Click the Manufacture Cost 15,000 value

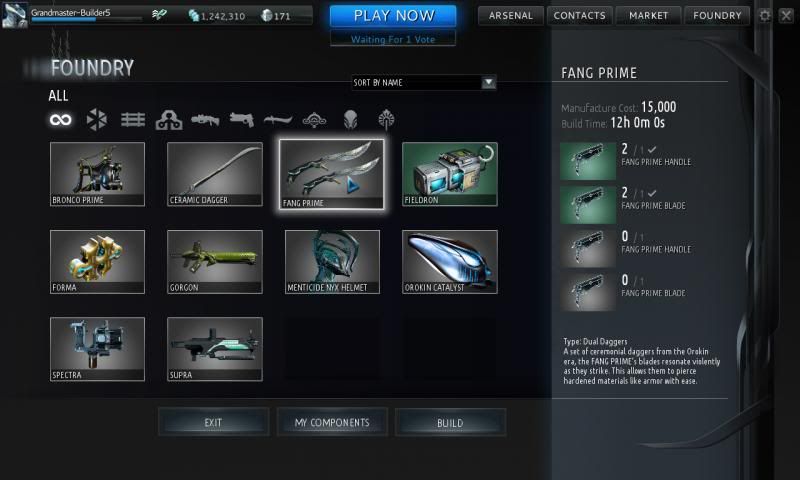tap(659, 107)
